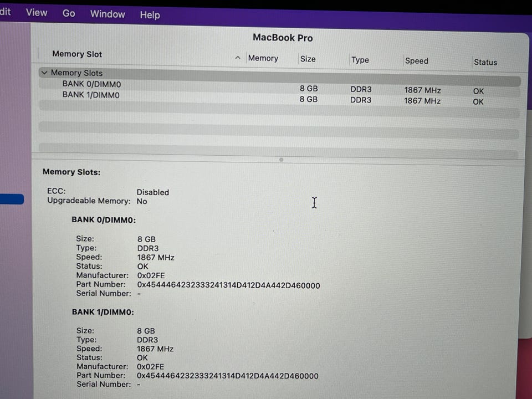
Task: Click BANK 0 Part Number hex value
Action: pos(229,285)
